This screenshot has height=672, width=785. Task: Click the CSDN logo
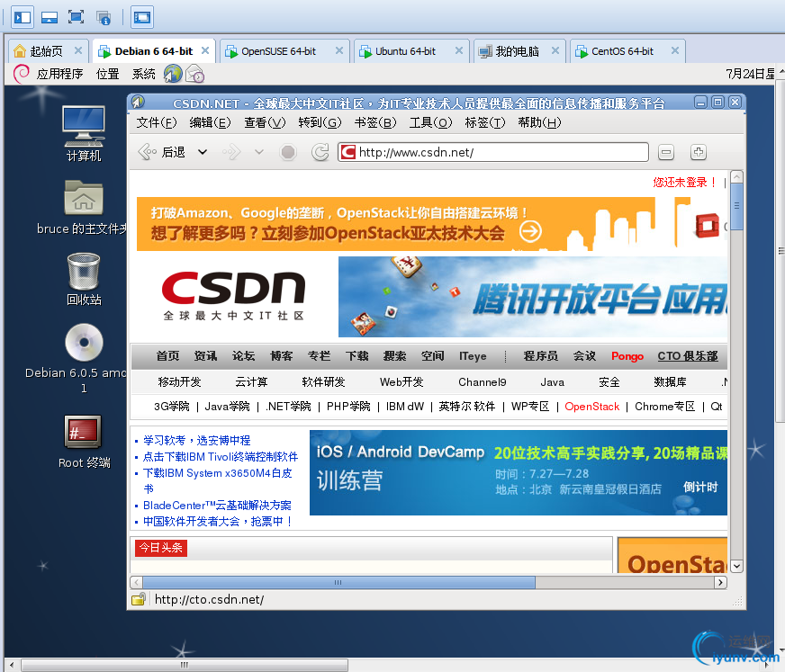(x=233, y=296)
